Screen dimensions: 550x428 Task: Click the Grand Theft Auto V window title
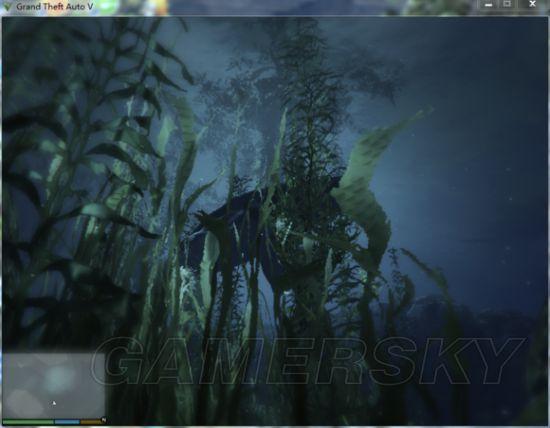click(x=55, y=6)
